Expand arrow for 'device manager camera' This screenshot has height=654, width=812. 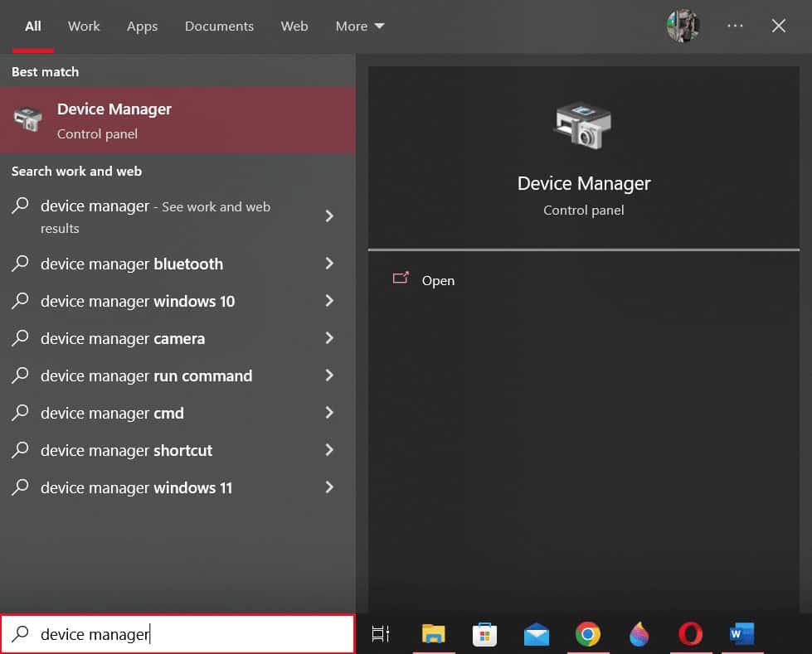pyautogui.click(x=329, y=338)
